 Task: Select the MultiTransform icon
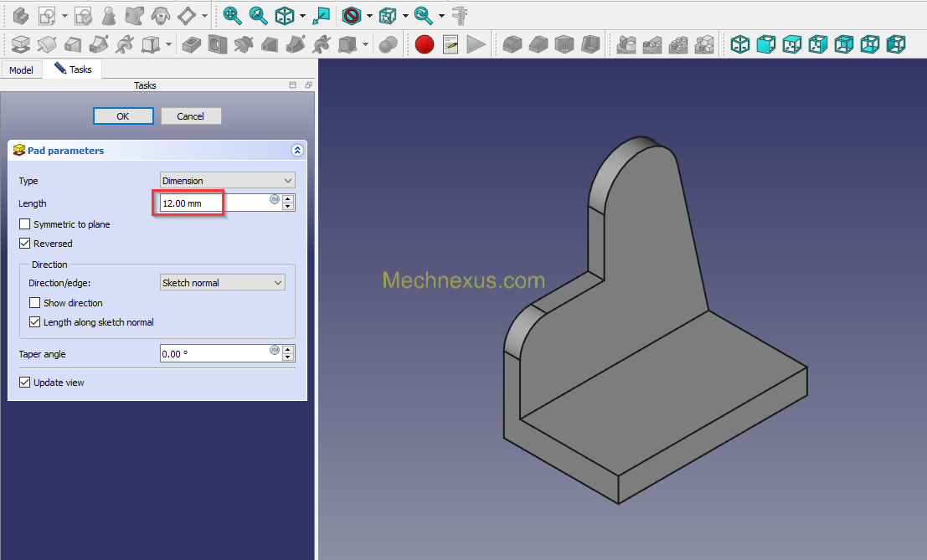[x=704, y=45]
